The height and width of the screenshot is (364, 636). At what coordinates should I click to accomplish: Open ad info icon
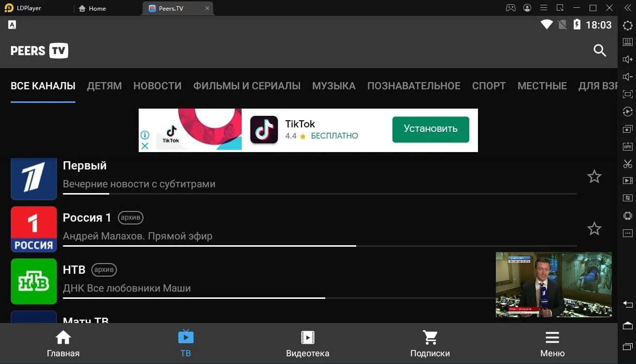click(145, 135)
